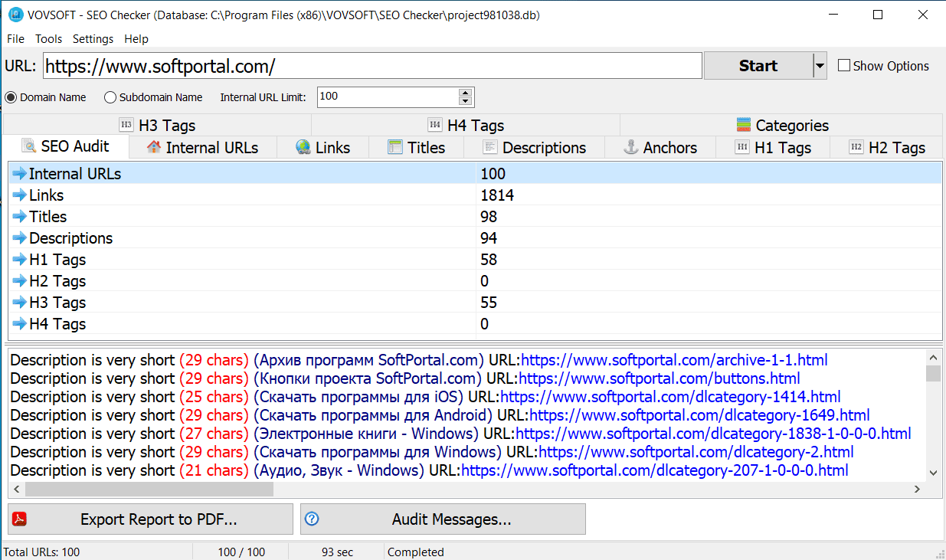Decrease the Internal URL Limit with down arrow
This screenshot has height=560, width=946.
tap(465, 101)
